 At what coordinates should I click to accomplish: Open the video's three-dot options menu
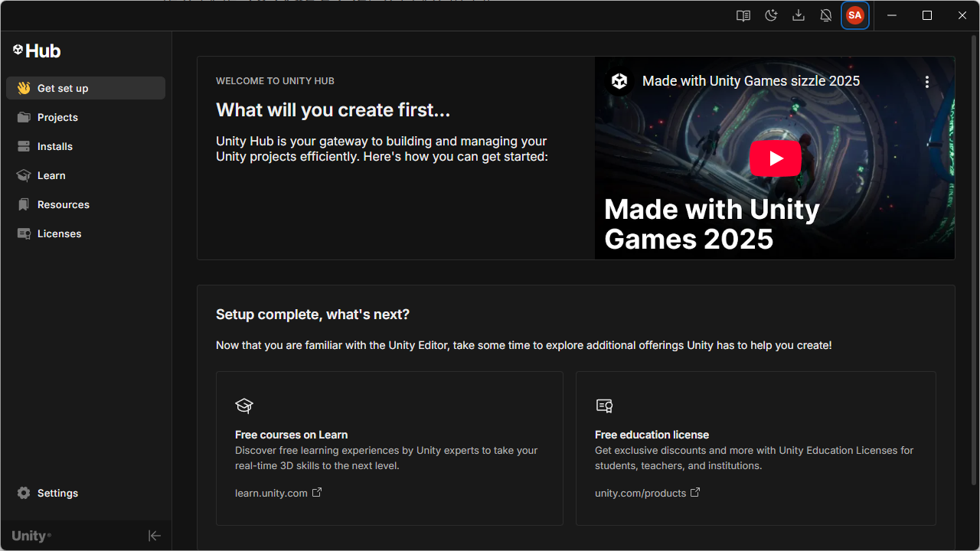click(x=926, y=81)
